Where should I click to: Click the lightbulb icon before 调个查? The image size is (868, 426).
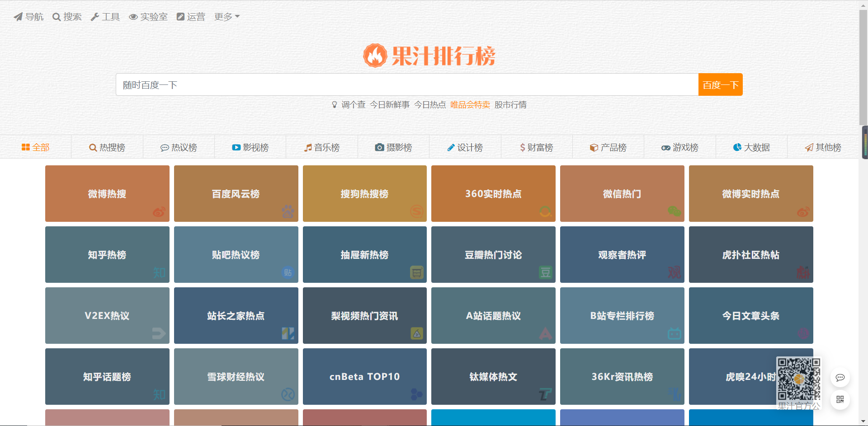click(x=335, y=105)
